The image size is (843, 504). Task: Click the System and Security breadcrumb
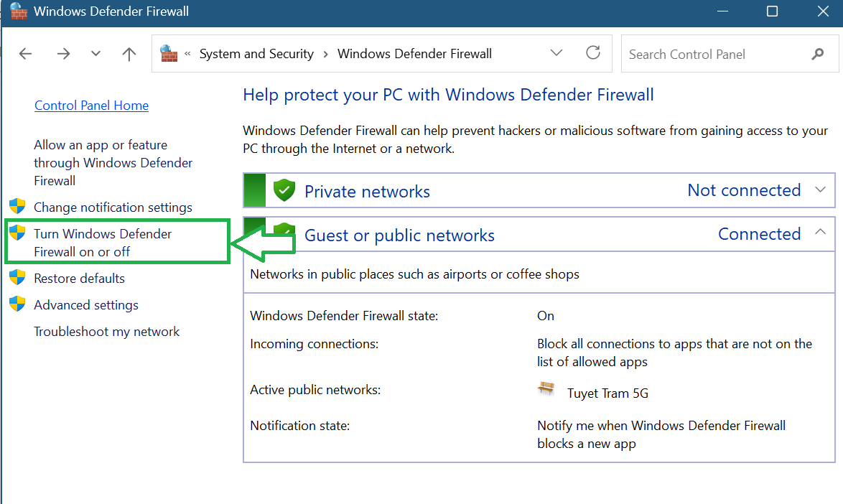[256, 54]
